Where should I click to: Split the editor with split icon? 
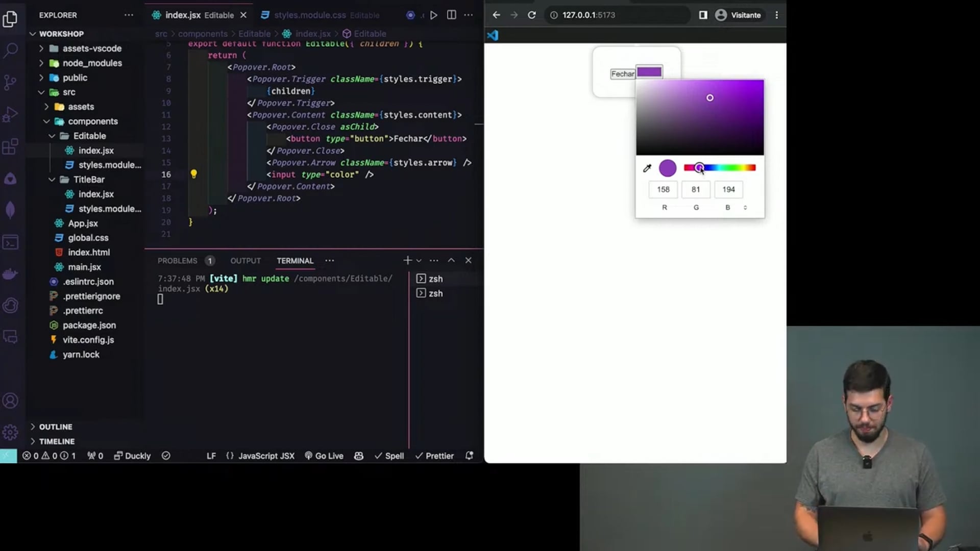coord(451,15)
